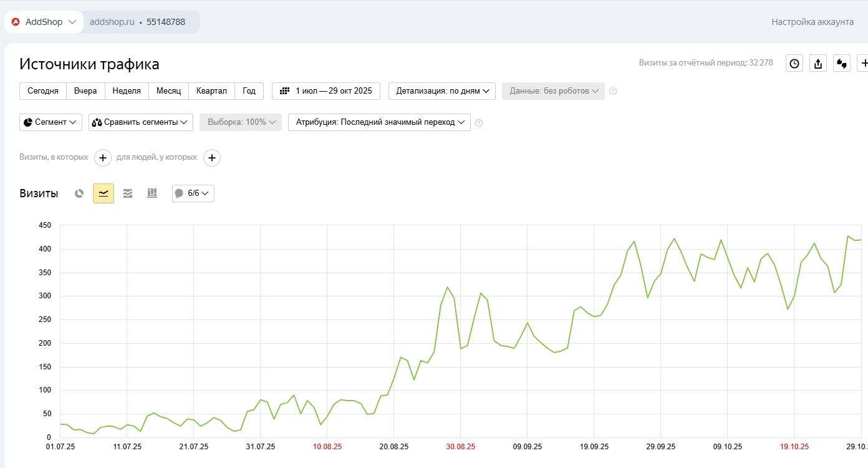This screenshot has height=468, width=868.
Task: Click the clock history icon
Action: 794,63
